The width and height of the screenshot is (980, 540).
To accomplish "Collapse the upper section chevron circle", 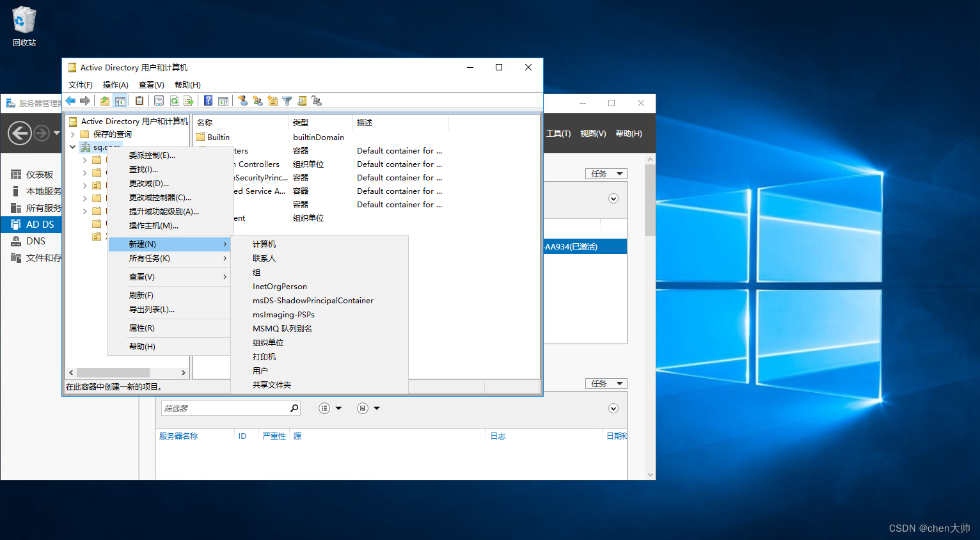I will point(613,198).
